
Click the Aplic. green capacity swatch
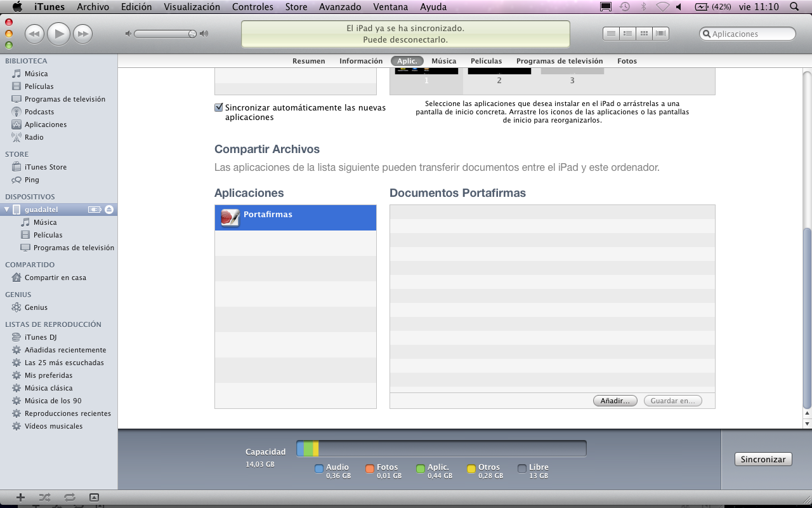(x=421, y=469)
